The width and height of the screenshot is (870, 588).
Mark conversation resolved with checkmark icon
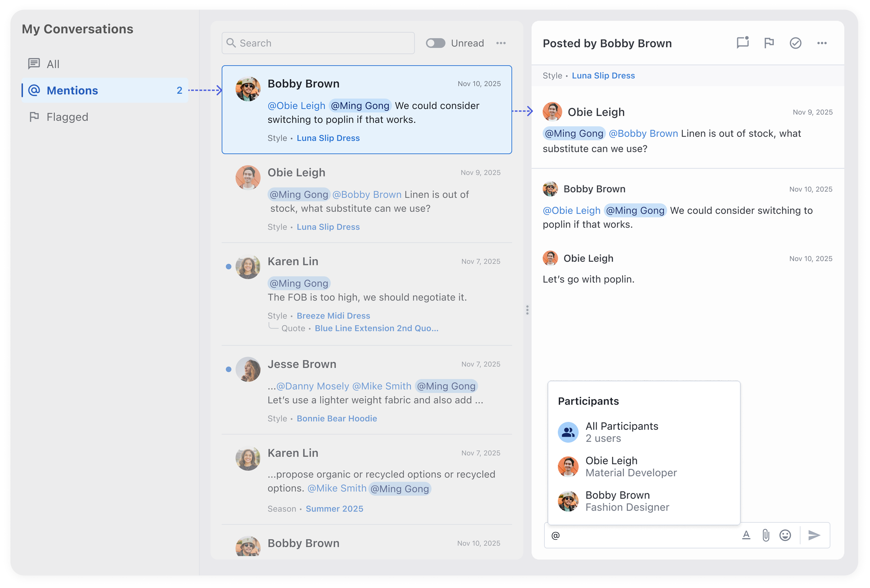(x=795, y=43)
